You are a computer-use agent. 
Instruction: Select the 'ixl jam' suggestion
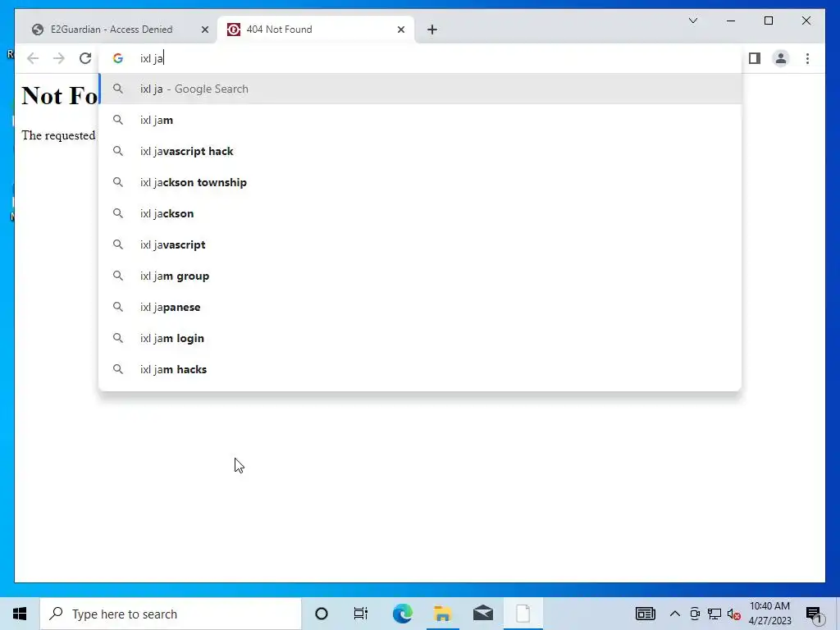click(x=420, y=120)
